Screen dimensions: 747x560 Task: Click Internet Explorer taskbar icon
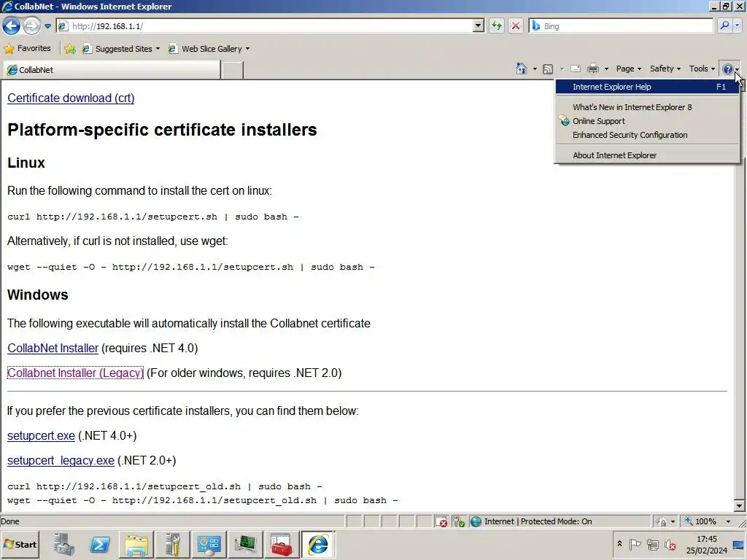318,544
